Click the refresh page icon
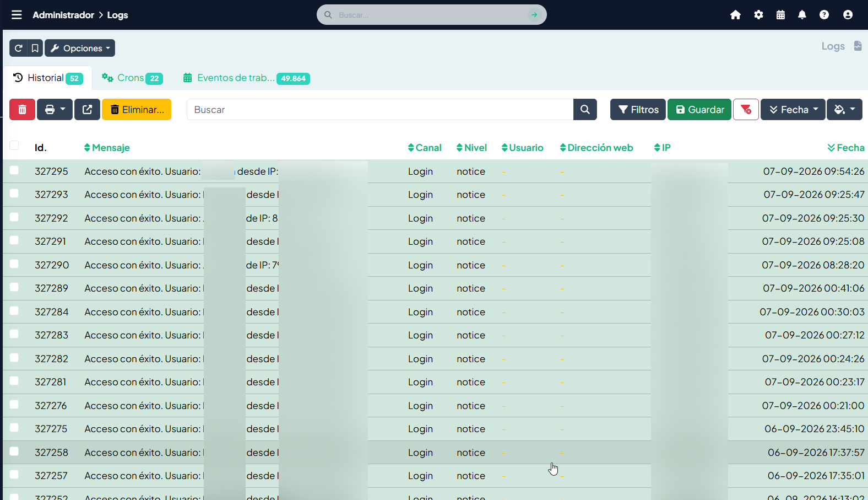Screen dimensions: 868x500 pos(18,48)
